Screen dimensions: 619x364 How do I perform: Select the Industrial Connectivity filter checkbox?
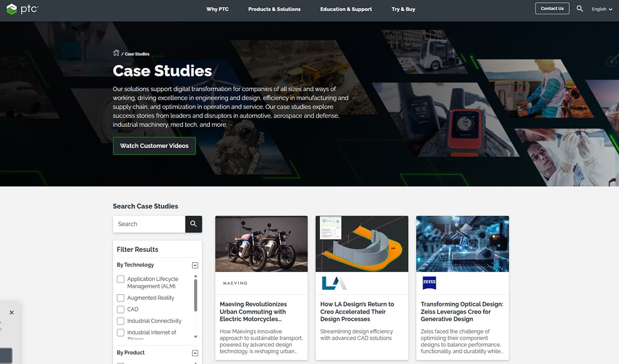click(x=121, y=321)
